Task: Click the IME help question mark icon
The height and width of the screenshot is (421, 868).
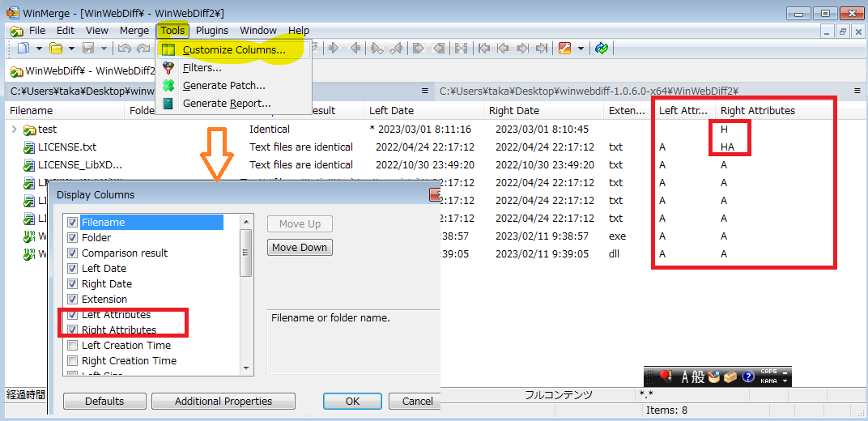Action: [x=748, y=376]
